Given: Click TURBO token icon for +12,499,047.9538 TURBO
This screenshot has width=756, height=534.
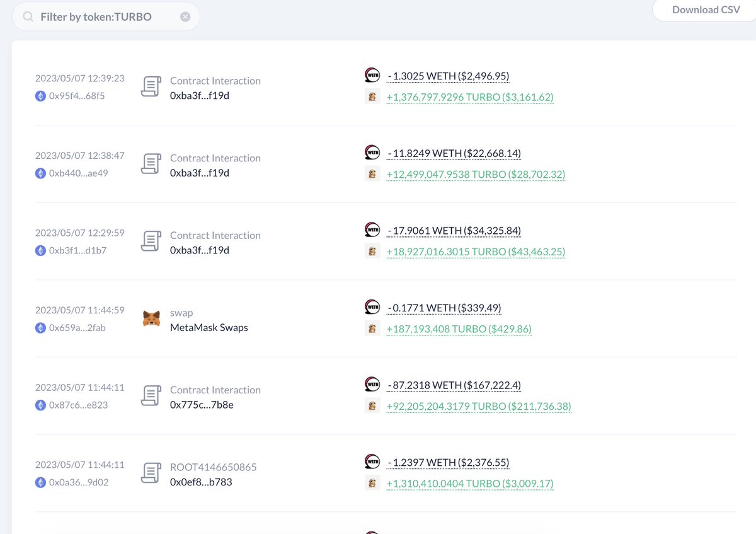Looking at the screenshot, I should click(372, 175).
